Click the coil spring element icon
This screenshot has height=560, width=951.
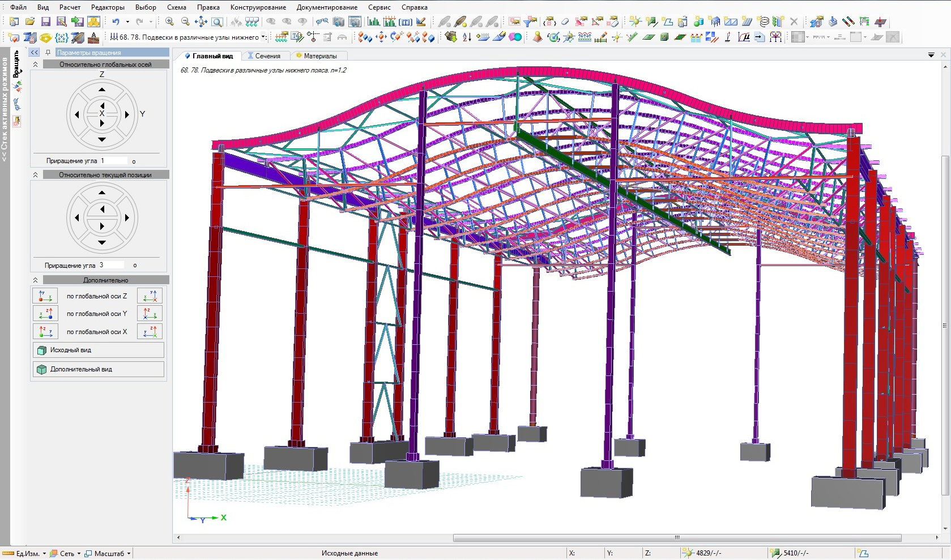pyautogui.click(x=764, y=22)
